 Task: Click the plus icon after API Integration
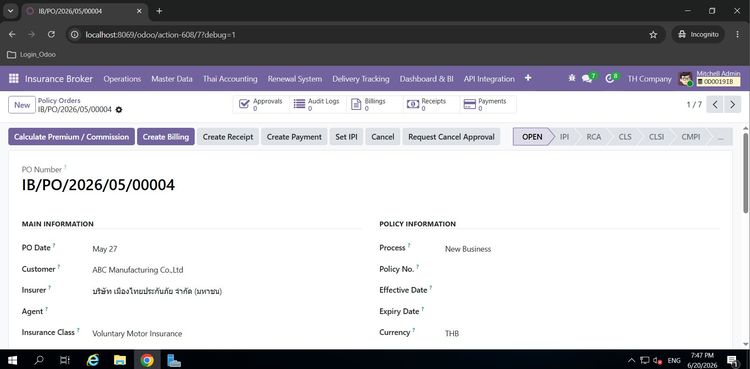pos(528,78)
